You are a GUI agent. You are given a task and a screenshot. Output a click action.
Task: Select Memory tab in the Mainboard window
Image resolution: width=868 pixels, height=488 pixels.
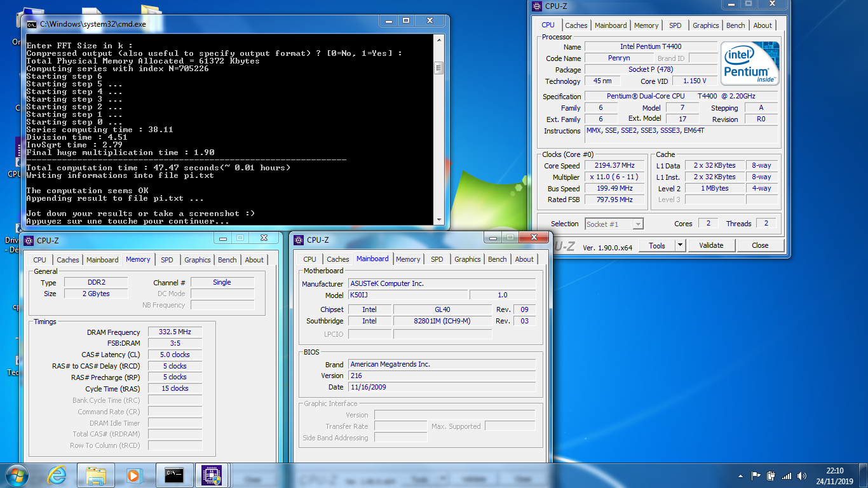click(408, 259)
